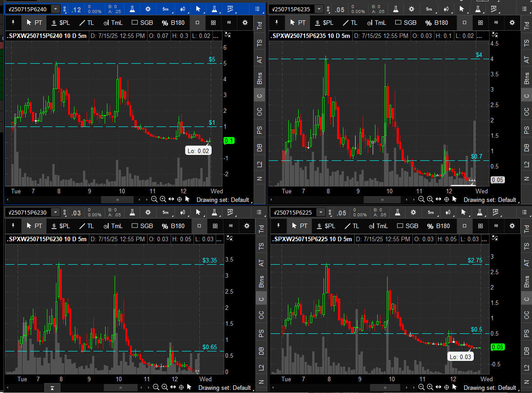Click zoom out magnifier under the P6240 chart
Screen dimensions: 532x393
pos(154,199)
